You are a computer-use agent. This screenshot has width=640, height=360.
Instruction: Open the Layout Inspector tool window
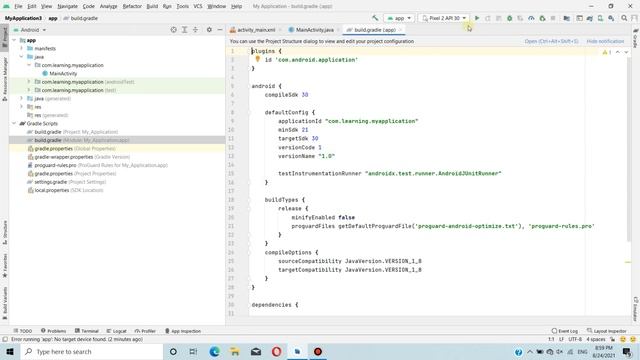[607, 331]
